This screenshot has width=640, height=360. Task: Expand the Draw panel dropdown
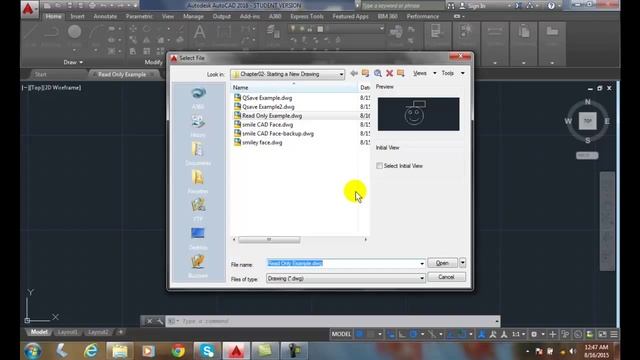tap(73, 62)
